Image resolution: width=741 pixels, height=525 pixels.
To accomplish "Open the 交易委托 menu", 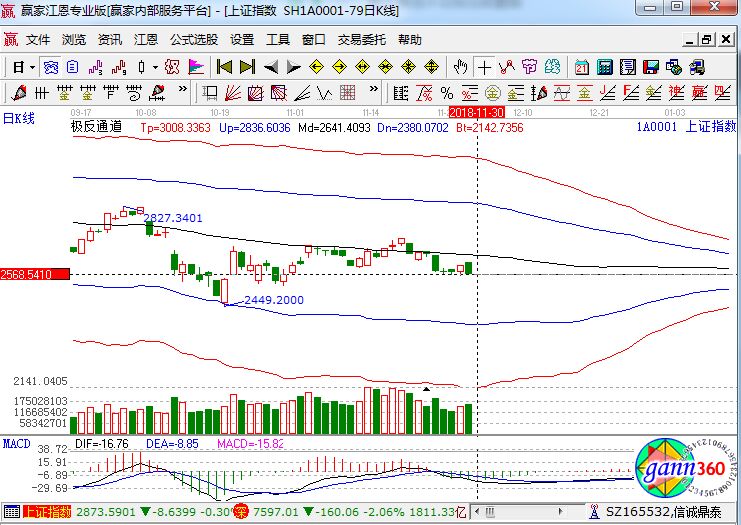I will (x=362, y=40).
